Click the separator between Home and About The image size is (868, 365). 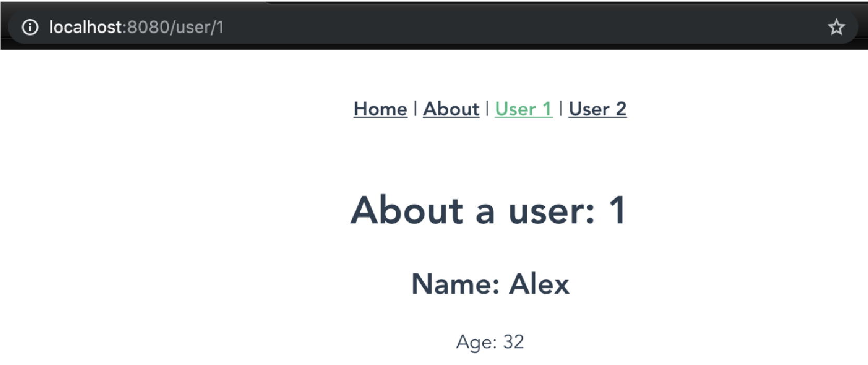[x=415, y=109]
